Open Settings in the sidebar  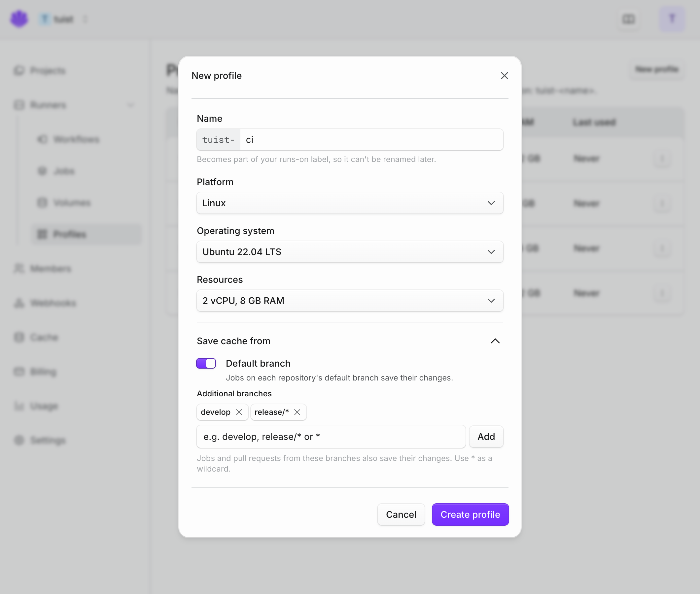click(40, 441)
